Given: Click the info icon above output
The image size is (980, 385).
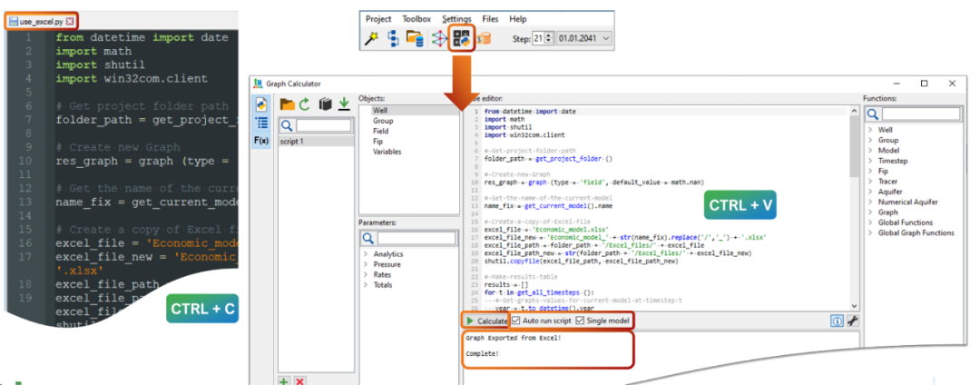Looking at the screenshot, I should [837, 321].
